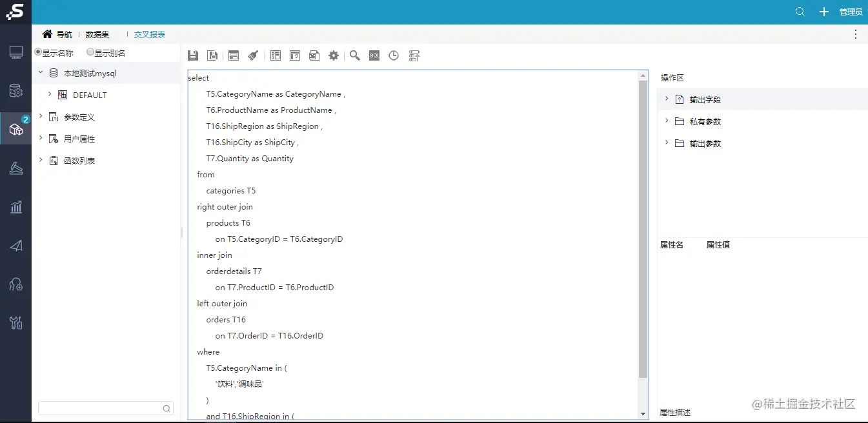
Task: Click the panel collapse handle beside editor
Action: pyautogui.click(x=183, y=232)
